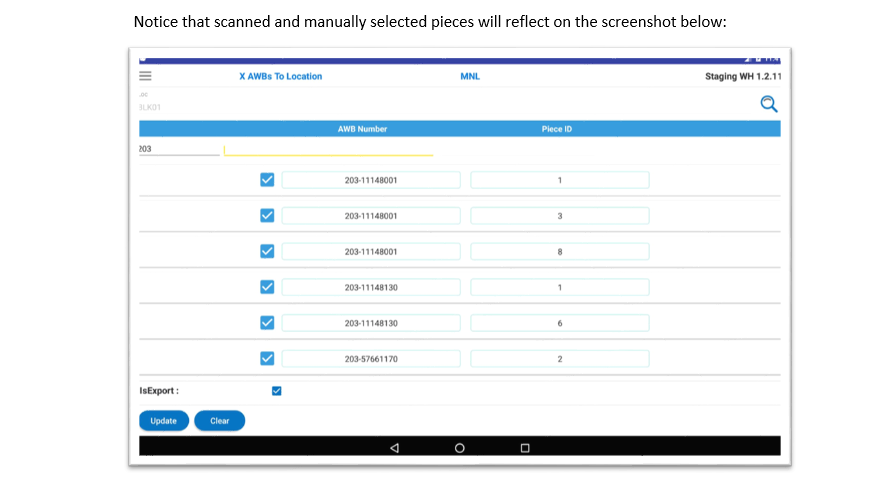Tap the magnifier search icon
Viewport: 894px width, 480px height.
pyautogui.click(x=769, y=104)
